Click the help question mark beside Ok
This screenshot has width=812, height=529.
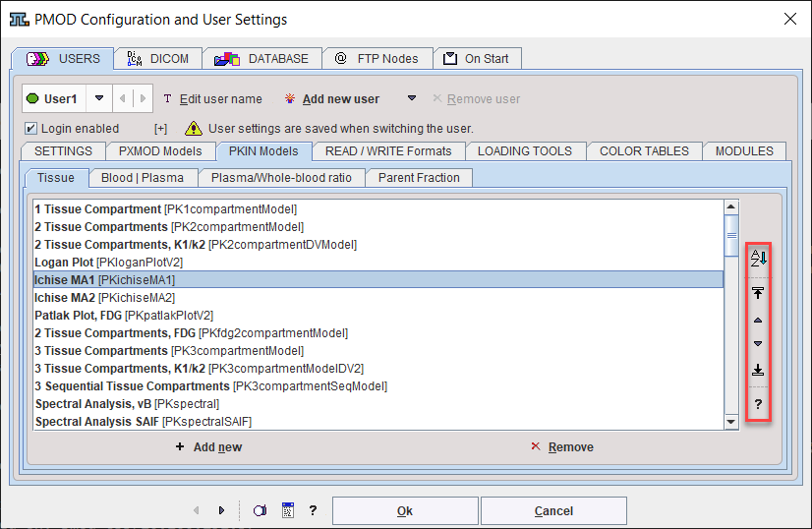[x=313, y=510]
